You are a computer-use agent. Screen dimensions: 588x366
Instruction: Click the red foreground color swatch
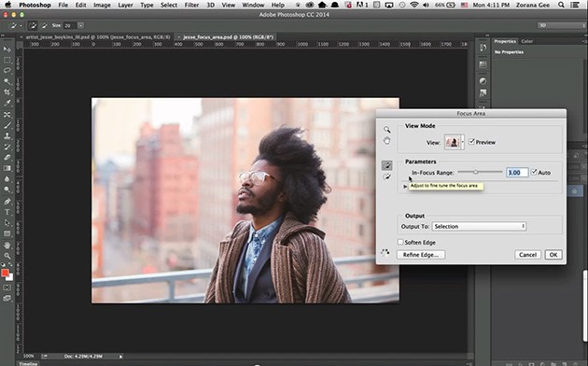click(x=5, y=273)
